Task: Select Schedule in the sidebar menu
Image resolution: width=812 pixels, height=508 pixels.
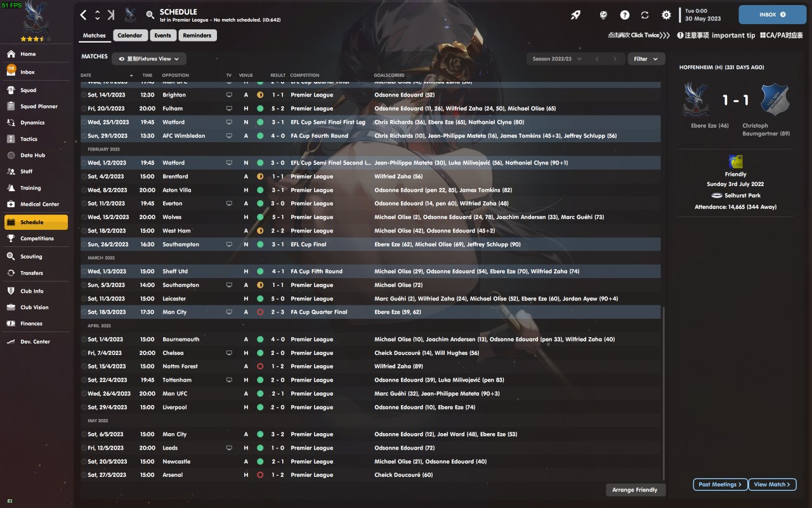Action: [x=36, y=222]
